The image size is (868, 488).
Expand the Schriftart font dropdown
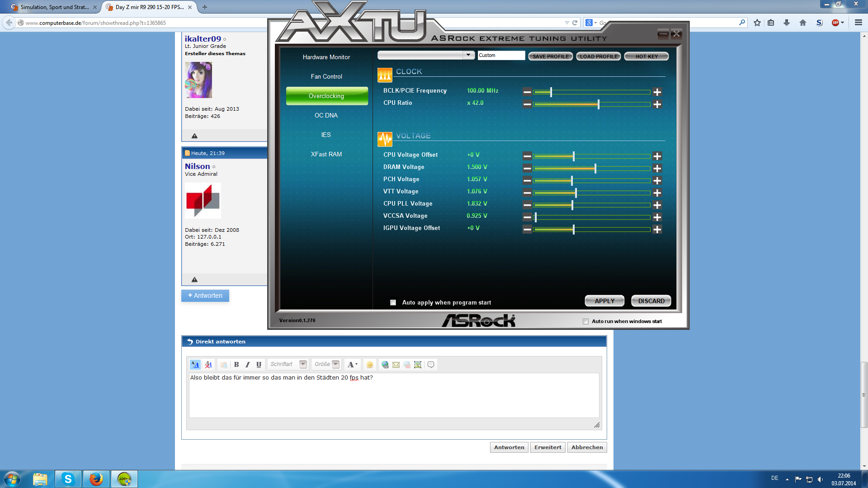303,364
